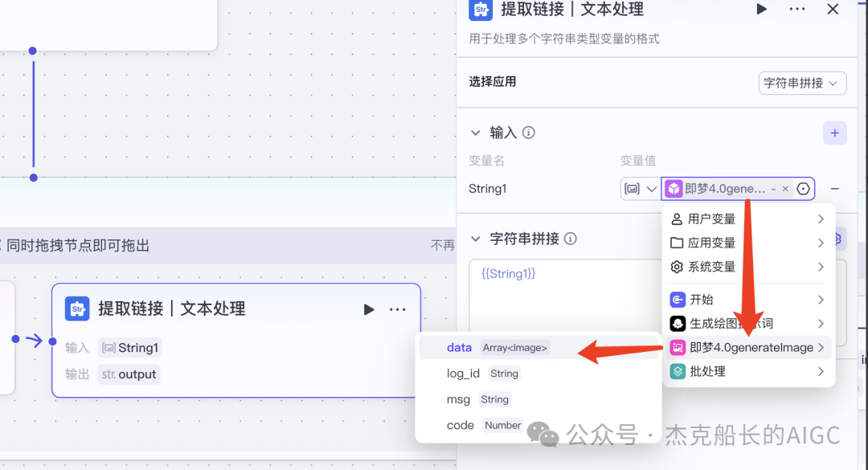Select the String1 input tag on node
868x470 pixels.
pyautogui.click(x=130, y=348)
